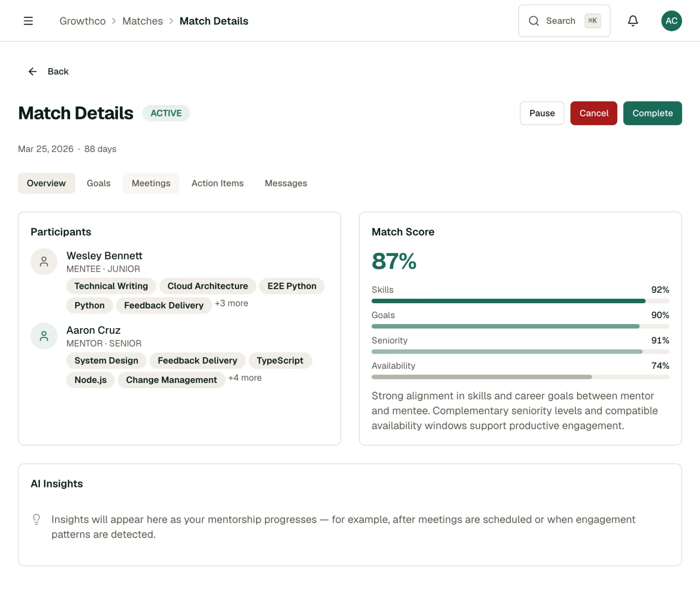Click the Availability progress bar
Screen dimensions: 700x596
[x=520, y=377]
